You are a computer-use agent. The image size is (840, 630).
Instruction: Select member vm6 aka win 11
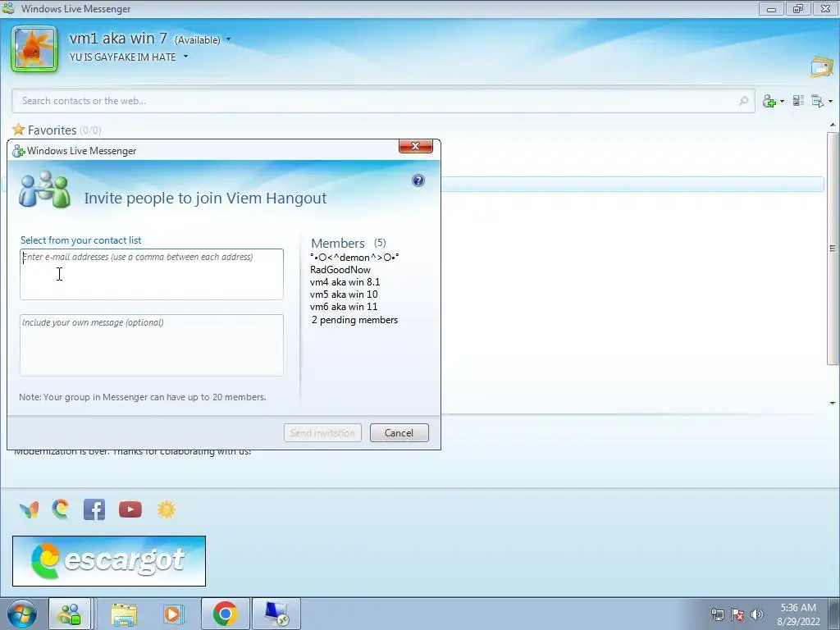pyautogui.click(x=344, y=307)
